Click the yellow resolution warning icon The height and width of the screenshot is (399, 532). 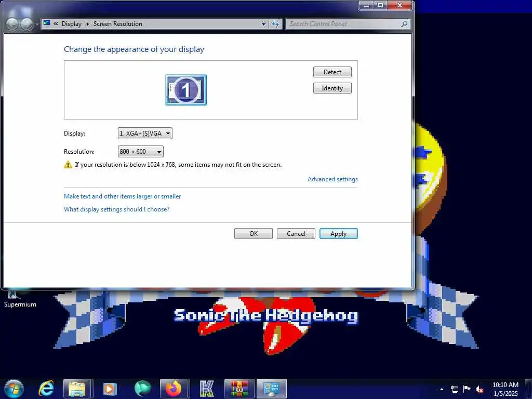point(68,165)
